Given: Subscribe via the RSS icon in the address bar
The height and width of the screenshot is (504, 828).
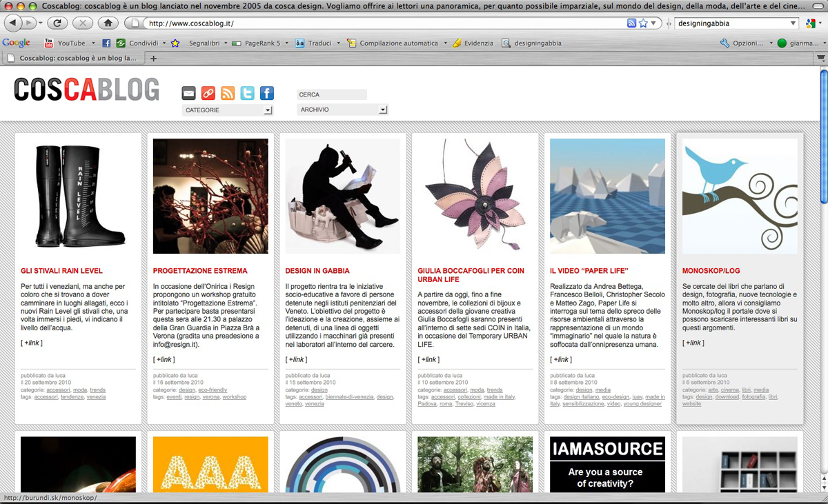Looking at the screenshot, I should tap(631, 23).
